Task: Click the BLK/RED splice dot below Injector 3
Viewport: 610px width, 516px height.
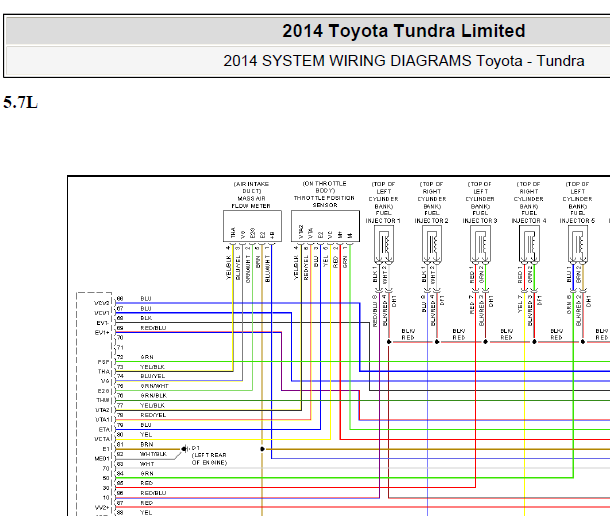Action: 485,342
